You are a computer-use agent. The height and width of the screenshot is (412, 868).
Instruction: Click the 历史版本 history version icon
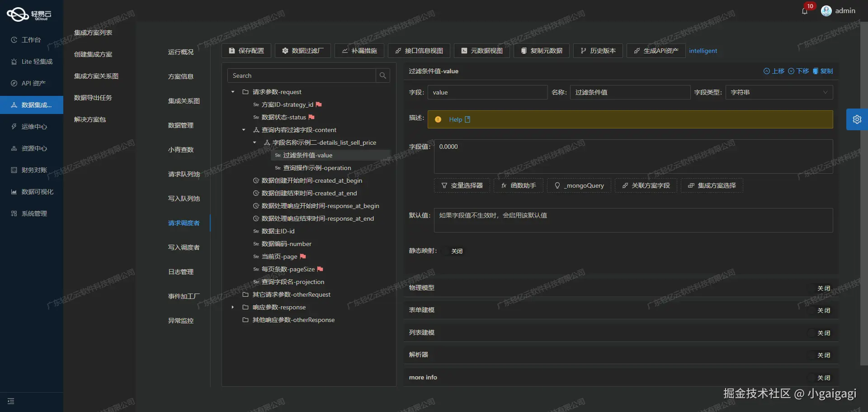pos(598,51)
